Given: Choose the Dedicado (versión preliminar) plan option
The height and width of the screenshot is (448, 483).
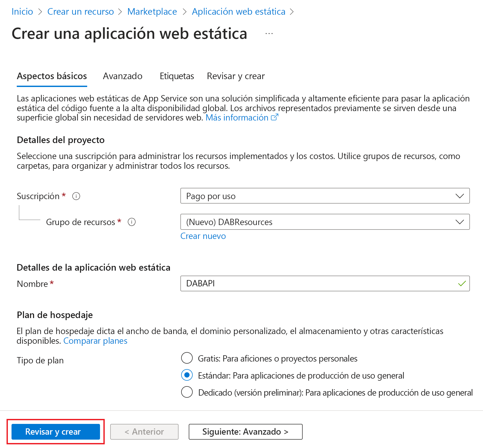Looking at the screenshot, I should [x=187, y=392].
